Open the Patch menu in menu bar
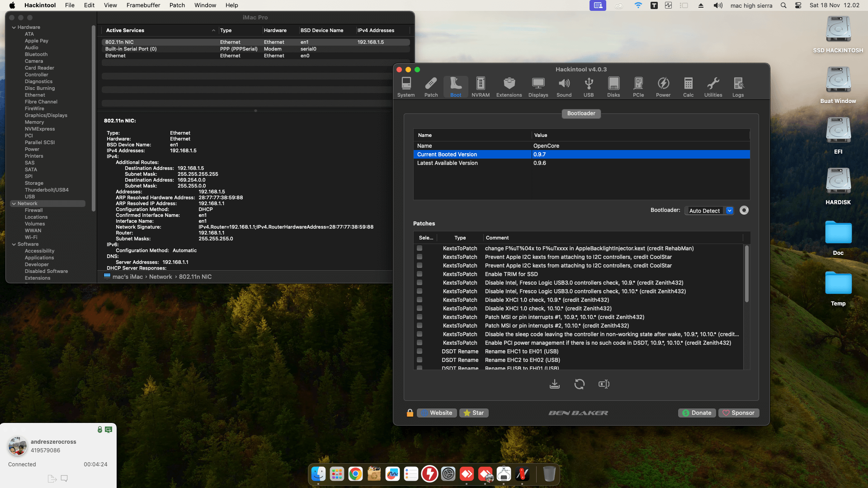The height and width of the screenshot is (488, 868). pyautogui.click(x=177, y=5)
